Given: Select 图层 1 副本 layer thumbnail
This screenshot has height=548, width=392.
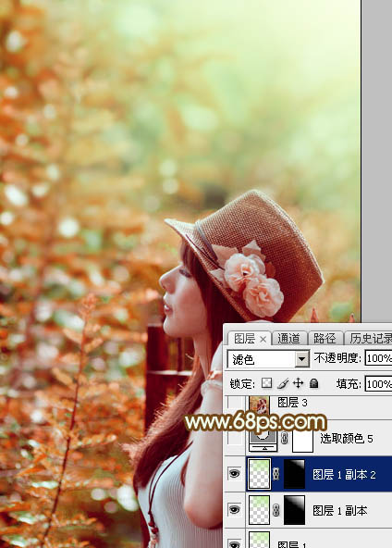Looking at the screenshot, I should tap(260, 510).
